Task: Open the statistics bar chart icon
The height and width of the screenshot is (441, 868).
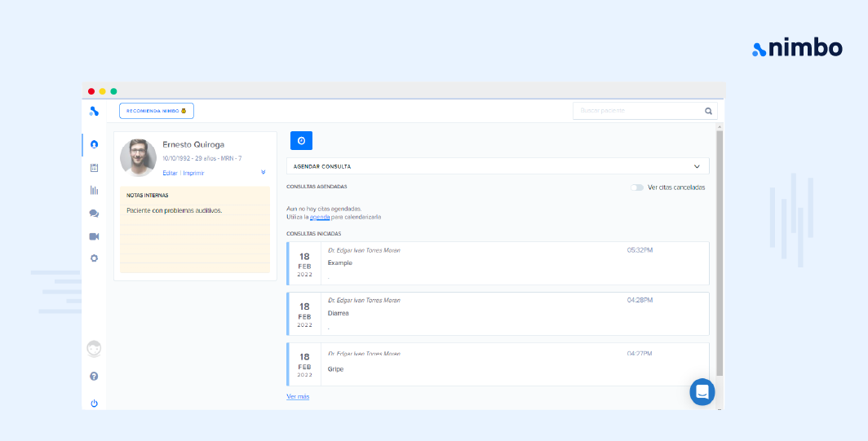Action: (x=94, y=191)
